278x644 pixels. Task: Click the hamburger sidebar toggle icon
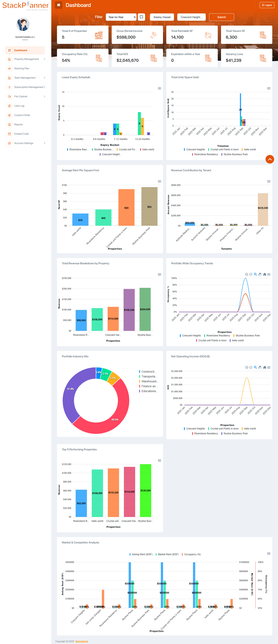[59, 5]
